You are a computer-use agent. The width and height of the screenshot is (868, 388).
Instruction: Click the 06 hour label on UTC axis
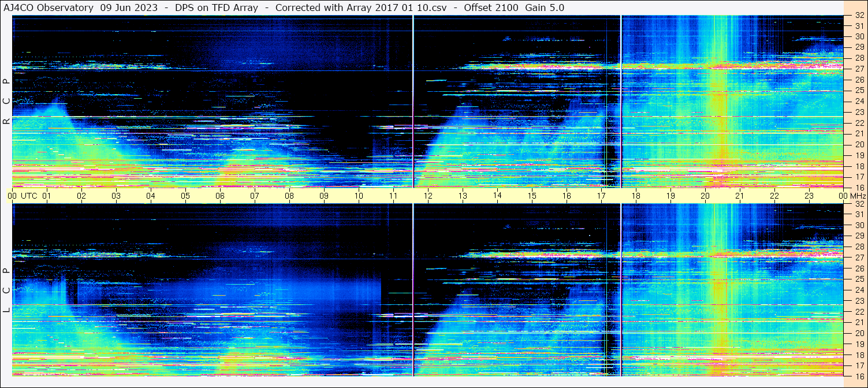220,196
